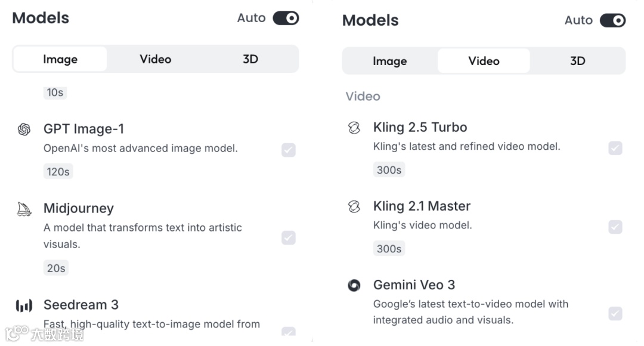Click the Gemini Veo 3 circular icon
Screen dimensions: 644x346
[354, 285]
